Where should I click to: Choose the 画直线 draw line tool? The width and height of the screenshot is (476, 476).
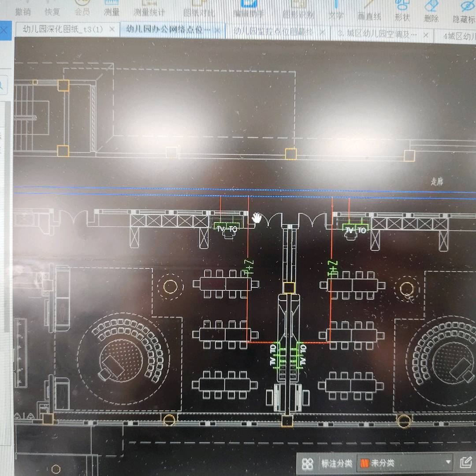pyautogui.click(x=369, y=11)
